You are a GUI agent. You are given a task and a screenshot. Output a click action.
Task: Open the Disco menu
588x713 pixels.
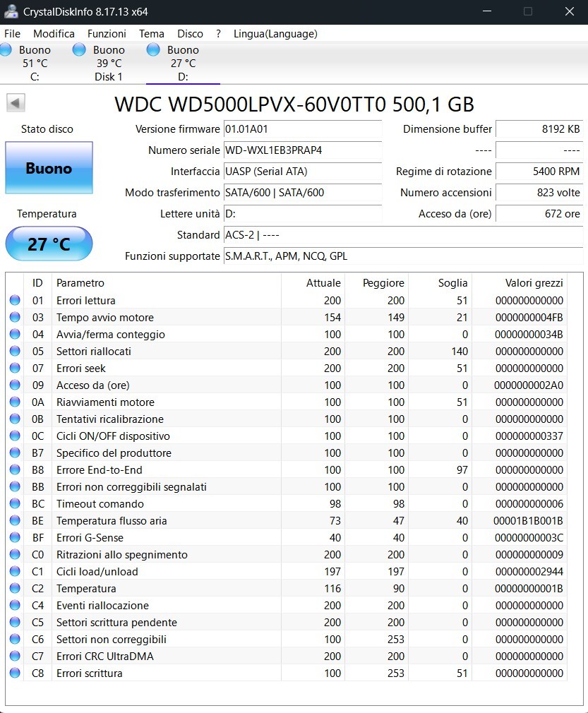coord(190,34)
